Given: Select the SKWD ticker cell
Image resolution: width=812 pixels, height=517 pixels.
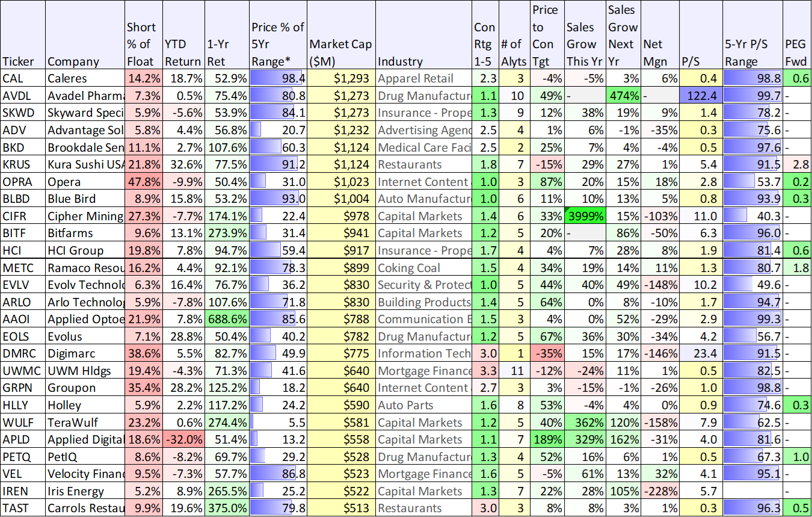Looking at the screenshot, I should 23,113.
